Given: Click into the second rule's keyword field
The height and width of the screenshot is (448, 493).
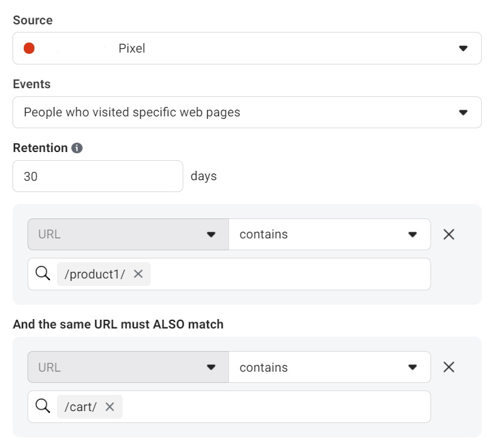Looking at the screenshot, I should 275,407.
